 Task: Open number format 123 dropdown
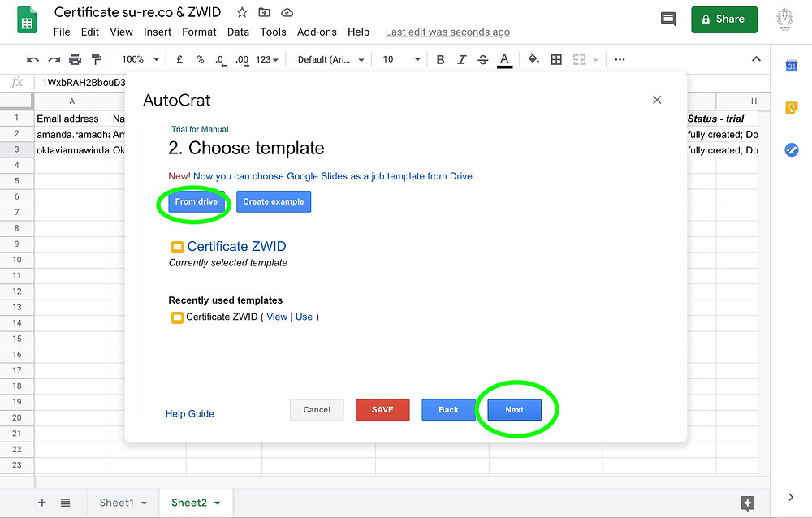click(x=266, y=59)
